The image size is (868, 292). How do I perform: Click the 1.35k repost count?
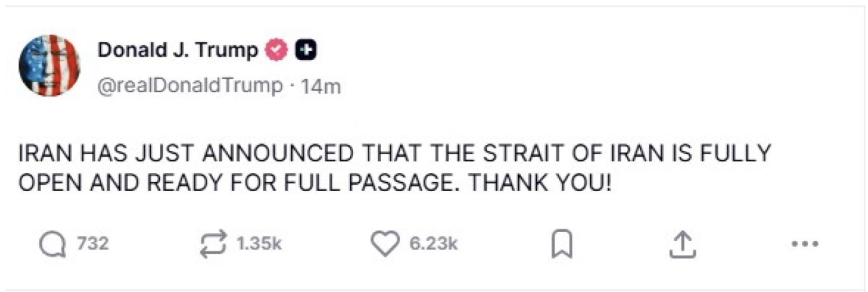point(259,244)
